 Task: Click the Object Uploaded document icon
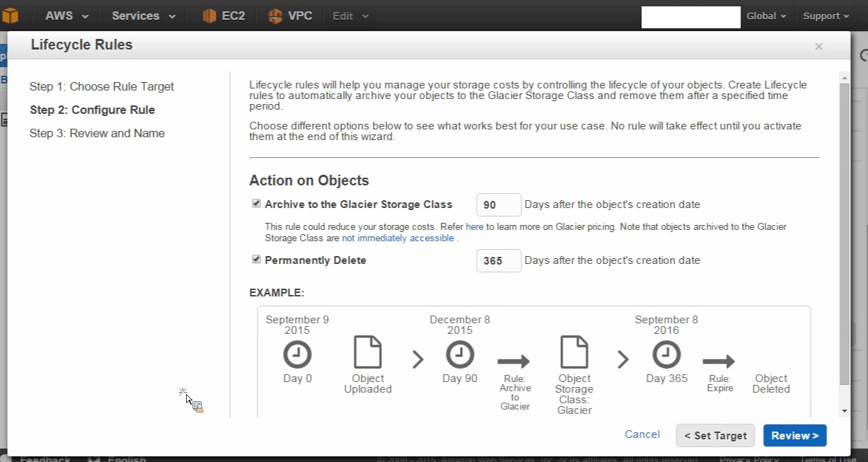pyautogui.click(x=368, y=352)
